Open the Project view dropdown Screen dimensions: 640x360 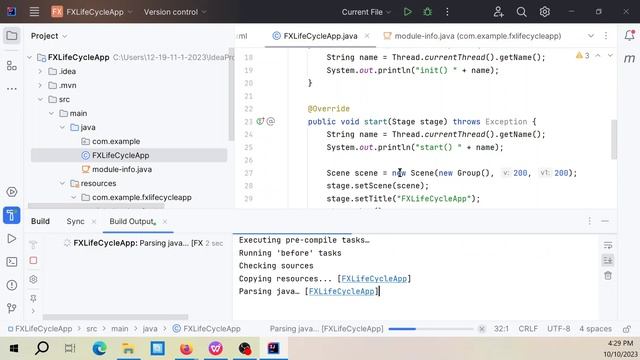(x=49, y=36)
